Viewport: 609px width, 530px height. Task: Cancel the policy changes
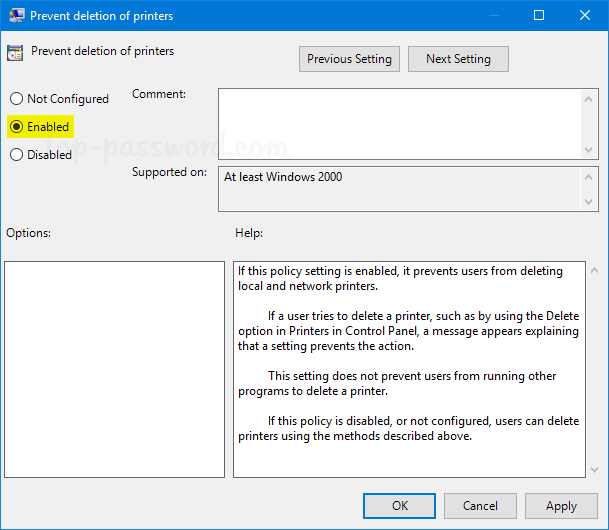coord(480,506)
